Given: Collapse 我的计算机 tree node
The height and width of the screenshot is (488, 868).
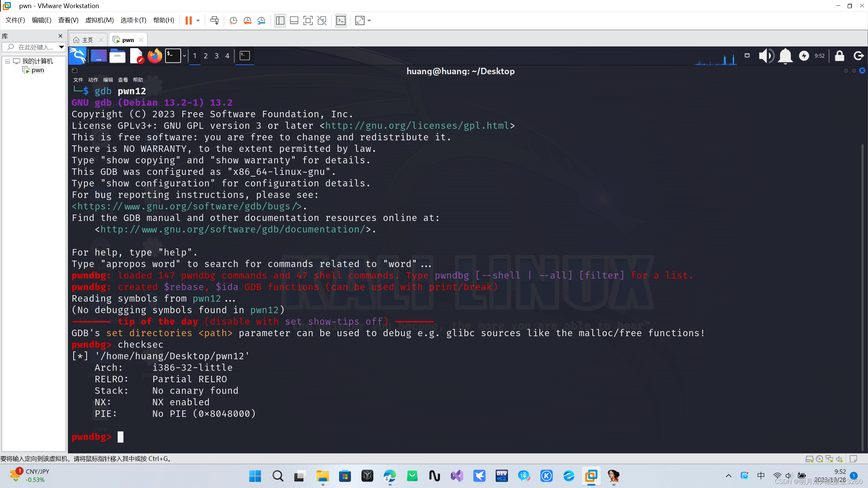Looking at the screenshot, I should (x=7, y=61).
